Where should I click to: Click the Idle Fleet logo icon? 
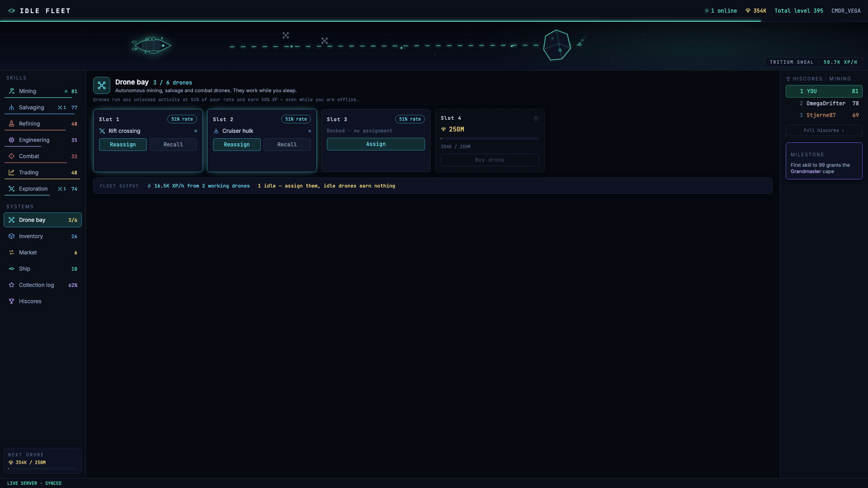[x=12, y=11]
